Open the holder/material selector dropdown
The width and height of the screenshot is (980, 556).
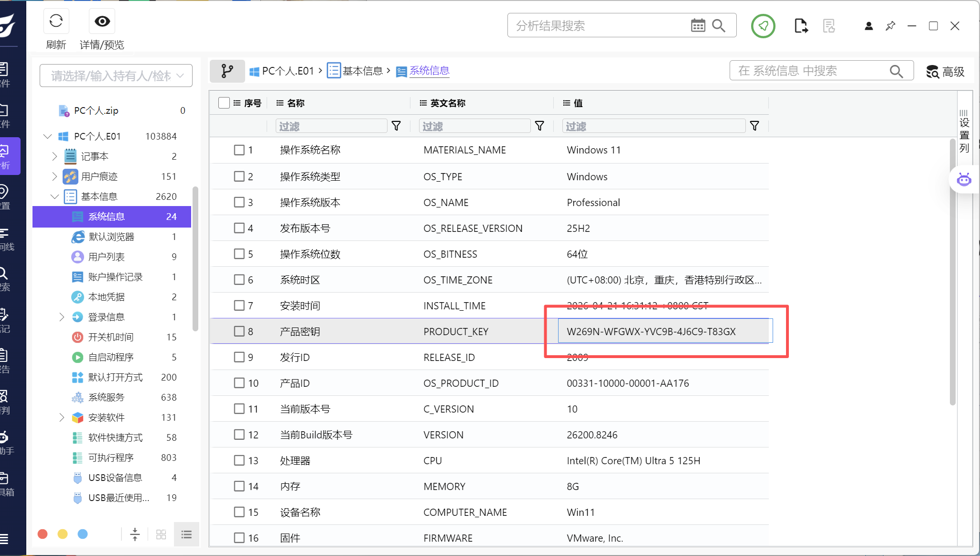point(116,76)
